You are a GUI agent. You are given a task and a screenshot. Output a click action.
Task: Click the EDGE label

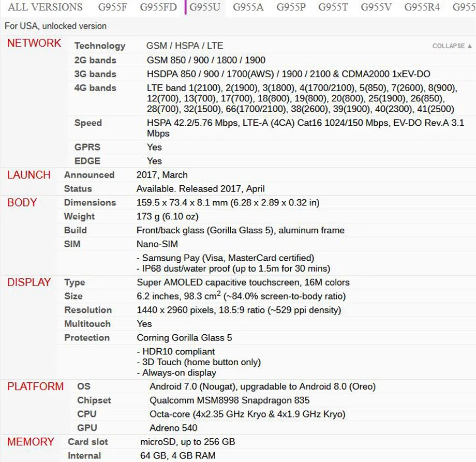[87, 161]
